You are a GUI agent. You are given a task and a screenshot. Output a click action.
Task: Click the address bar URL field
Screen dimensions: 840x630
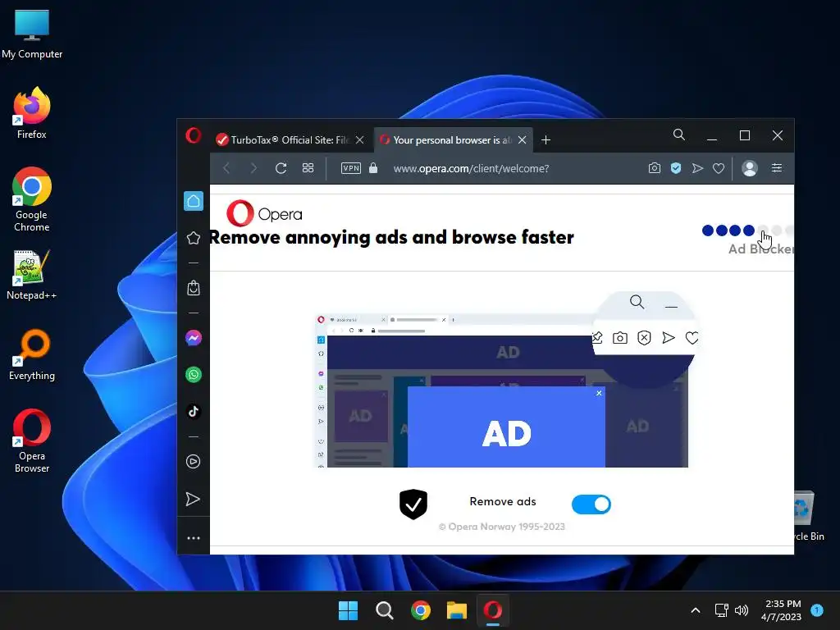(x=471, y=168)
